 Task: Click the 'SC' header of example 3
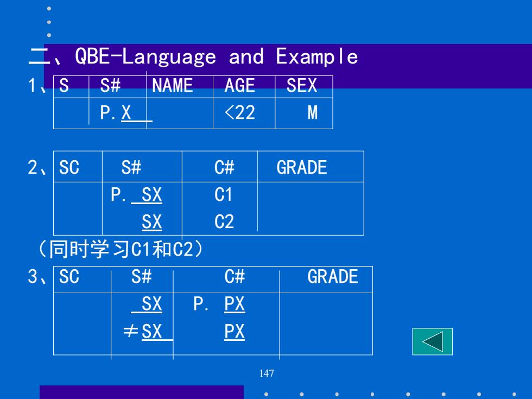69,276
